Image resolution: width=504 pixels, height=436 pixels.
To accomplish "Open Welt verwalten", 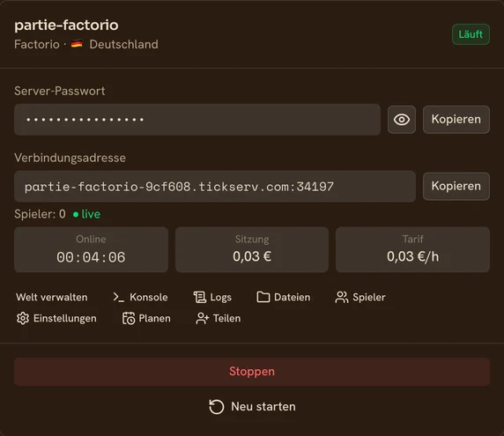I will coord(52,297).
